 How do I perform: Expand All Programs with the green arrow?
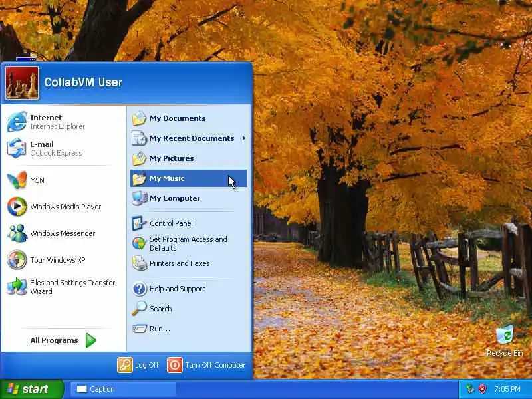coord(90,340)
